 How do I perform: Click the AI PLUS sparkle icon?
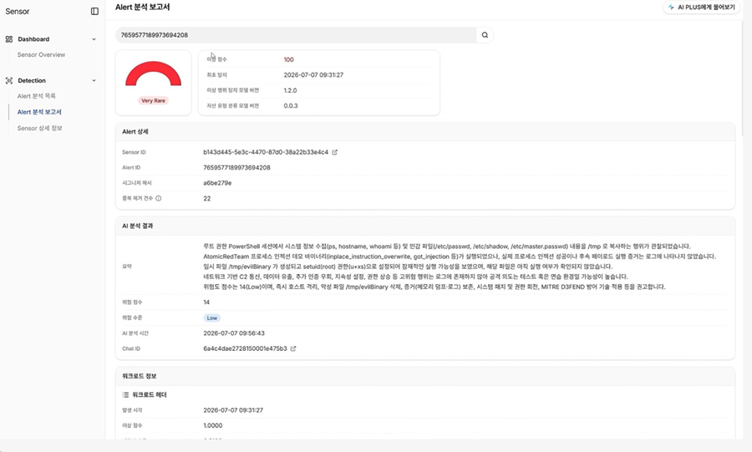(x=671, y=7)
